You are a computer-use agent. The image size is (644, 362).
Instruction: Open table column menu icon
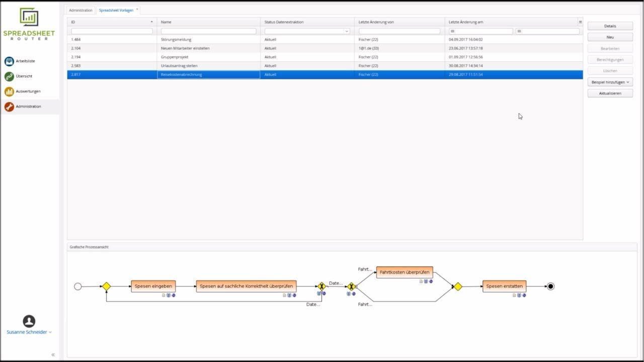coord(580,22)
